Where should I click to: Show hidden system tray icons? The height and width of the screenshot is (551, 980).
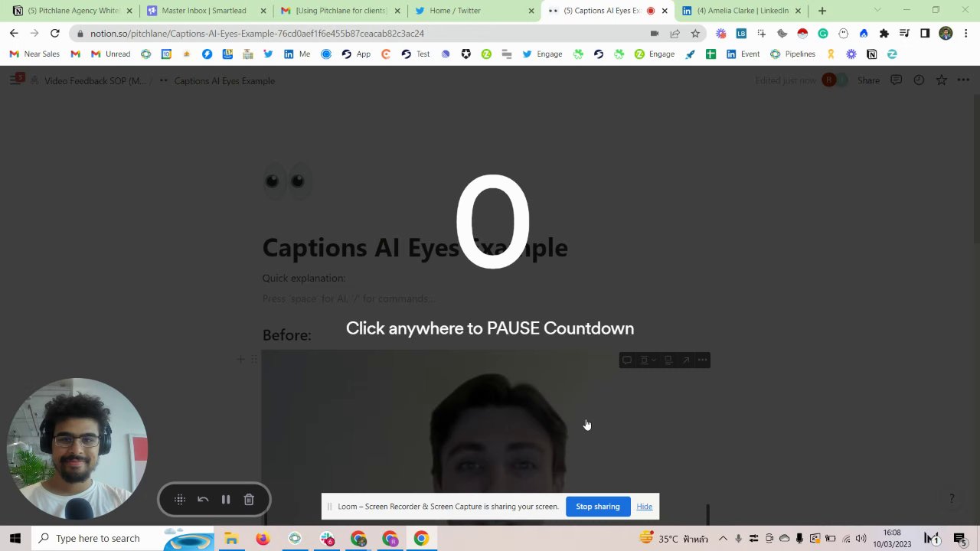point(723,539)
